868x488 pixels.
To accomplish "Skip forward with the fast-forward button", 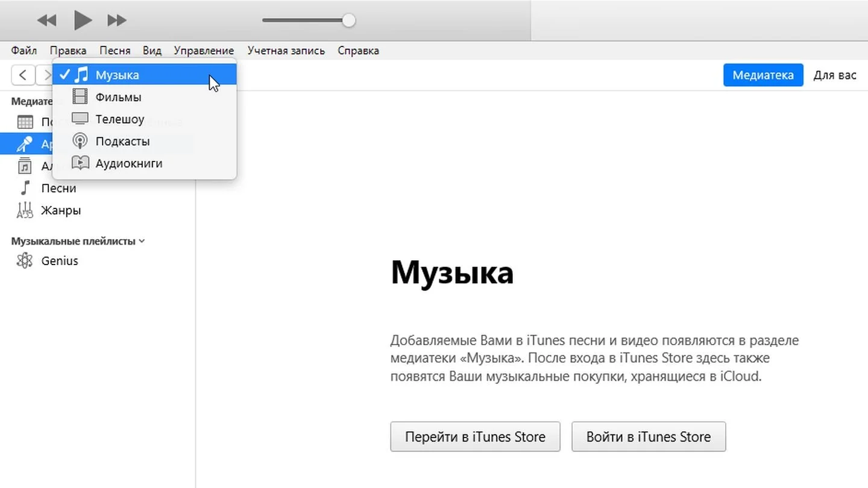I will (117, 20).
